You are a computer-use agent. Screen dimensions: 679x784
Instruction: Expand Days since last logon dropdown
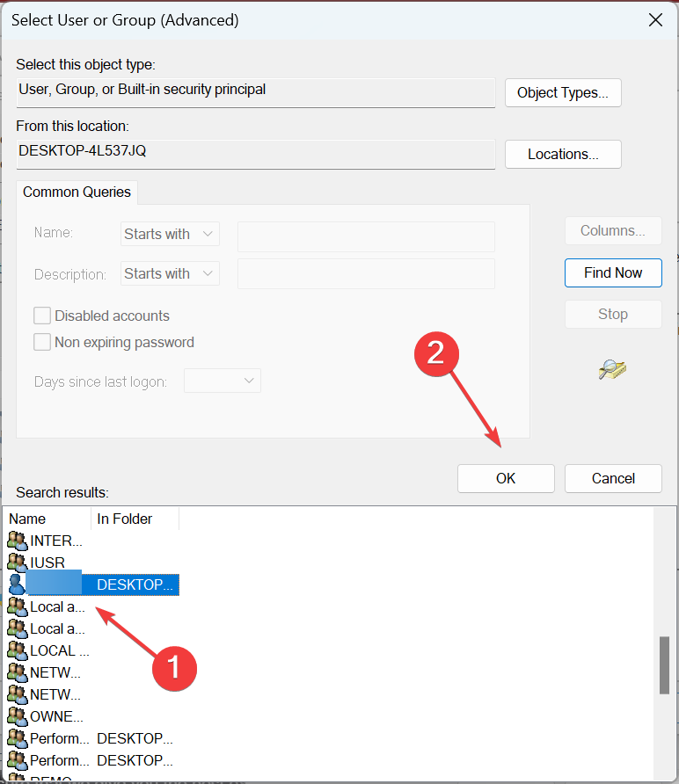(x=222, y=381)
